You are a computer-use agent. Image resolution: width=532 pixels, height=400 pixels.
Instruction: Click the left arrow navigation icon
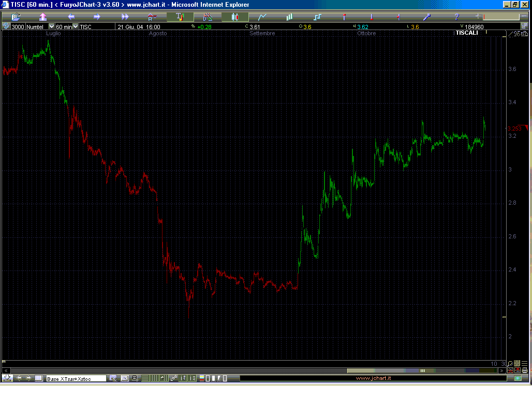pos(71,17)
